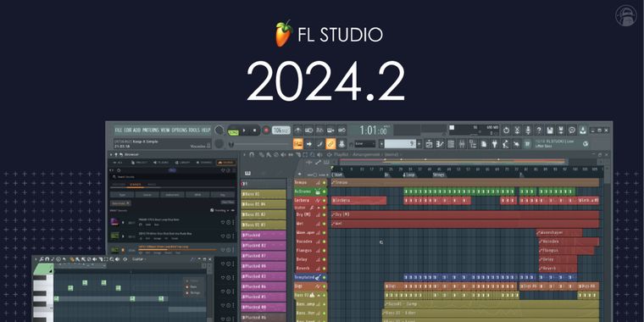Screen dimensions: 644x322
Task: Open the pattern selector field
Action: [401, 144]
